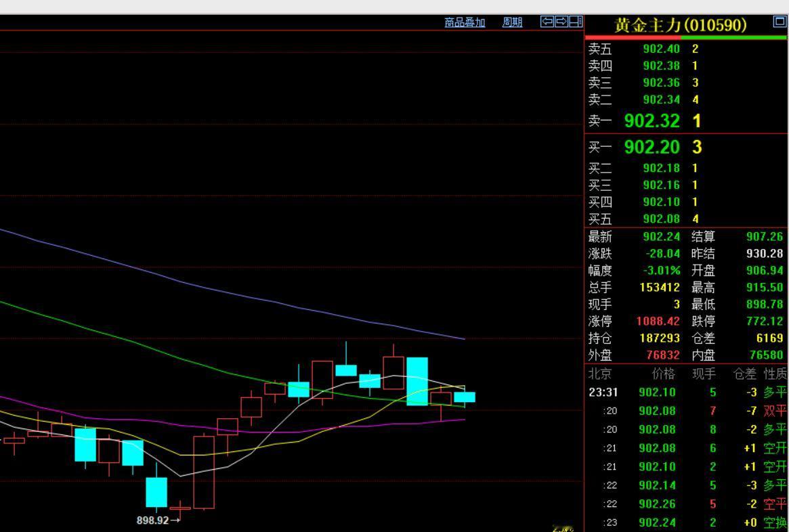Select the 黄金主力(010590) title
Screen dimensions: 789x532
point(681,24)
